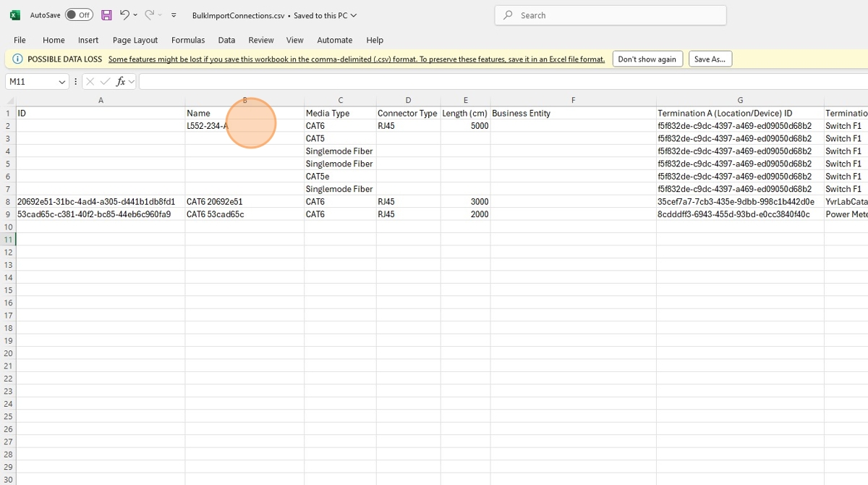Open the Undo history dropdown arrow
The height and width of the screenshot is (485, 868).
[x=135, y=15]
